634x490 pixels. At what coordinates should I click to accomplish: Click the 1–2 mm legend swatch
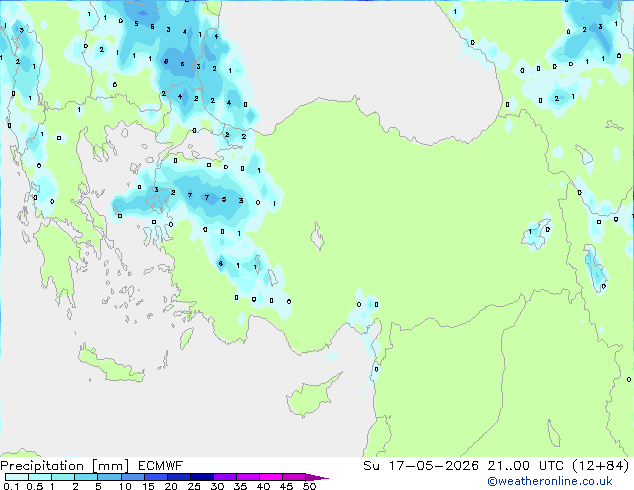point(63,477)
